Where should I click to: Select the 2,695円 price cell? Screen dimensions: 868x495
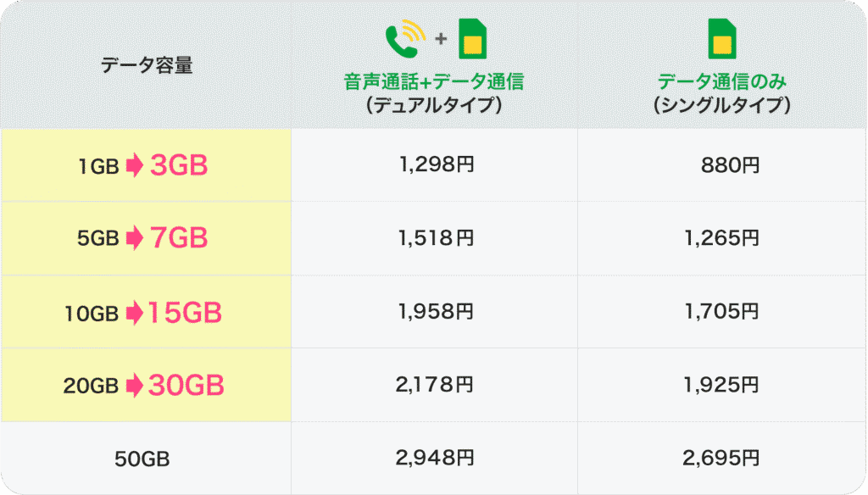[x=721, y=459]
